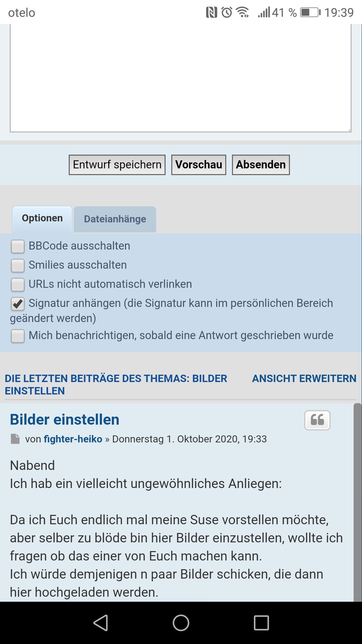
Task: Tap the Wi-Fi status bar icon
Action: (x=242, y=13)
